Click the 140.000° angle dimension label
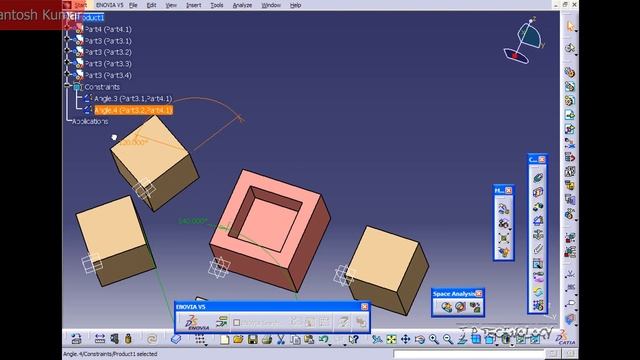Image resolution: width=640 pixels, height=360 pixels. pyautogui.click(x=193, y=221)
